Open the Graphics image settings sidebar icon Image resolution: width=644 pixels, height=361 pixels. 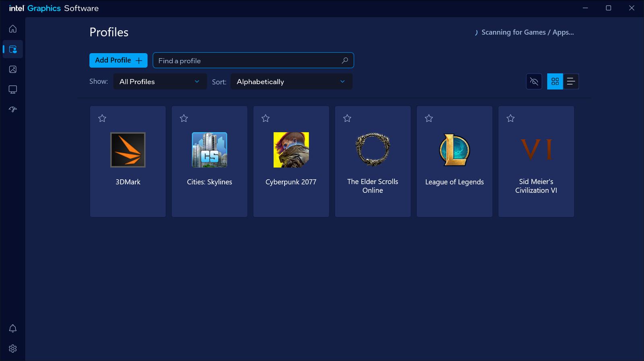[13, 69]
